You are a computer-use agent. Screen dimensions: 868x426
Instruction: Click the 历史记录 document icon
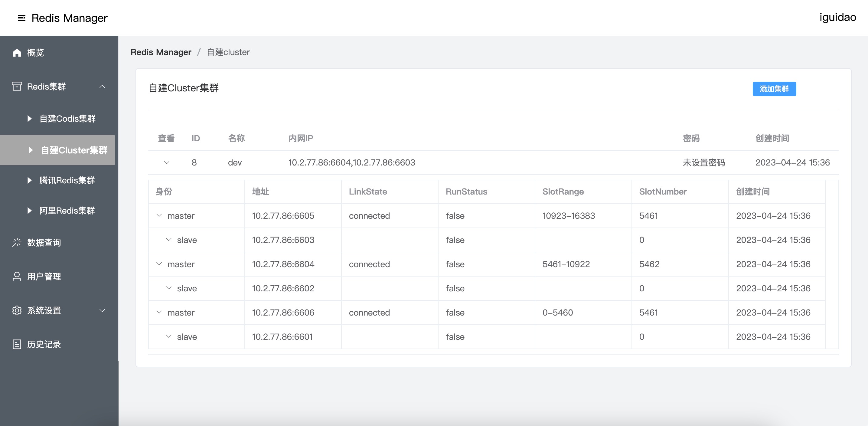(x=17, y=344)
